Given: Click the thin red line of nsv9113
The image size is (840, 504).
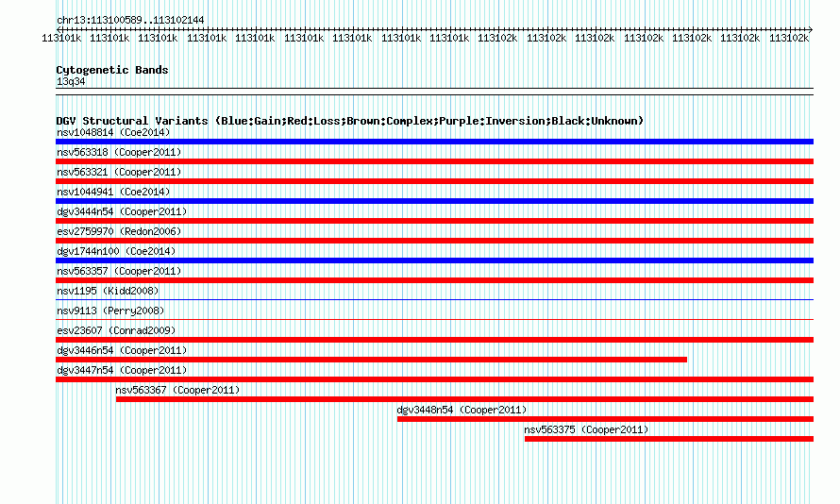Looking at the screenshot, I should coord(434,319).
